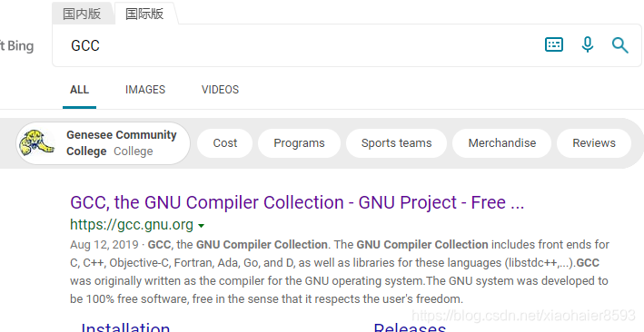Click the Cost filter chip
This screenshot has height=332, width=644.
click(225, 143)
